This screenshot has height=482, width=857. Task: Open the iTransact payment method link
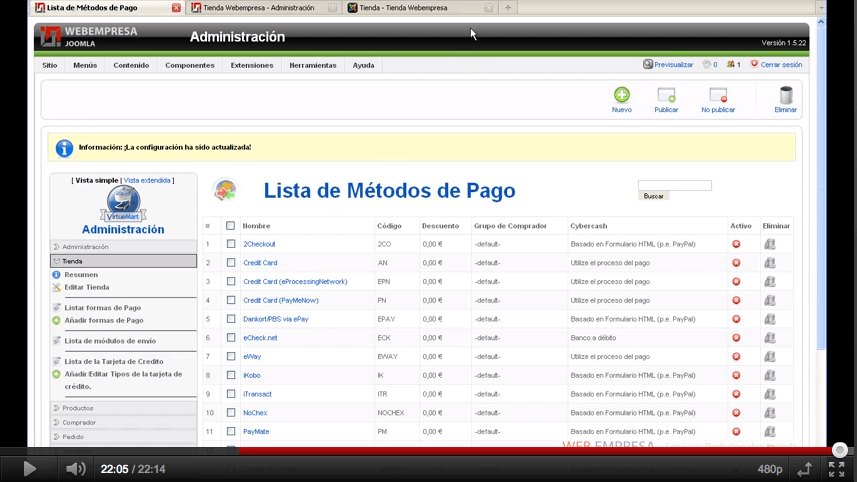point(257,394)
